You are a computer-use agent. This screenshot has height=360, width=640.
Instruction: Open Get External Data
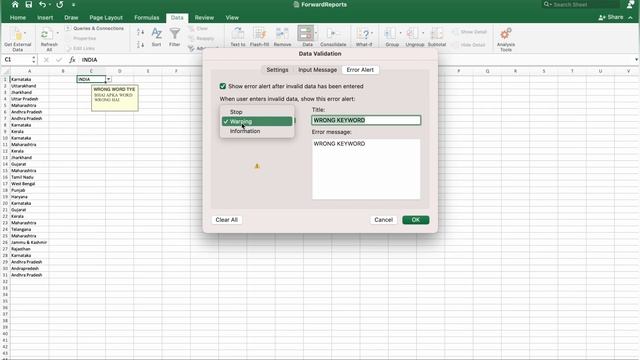pos(18,39)
